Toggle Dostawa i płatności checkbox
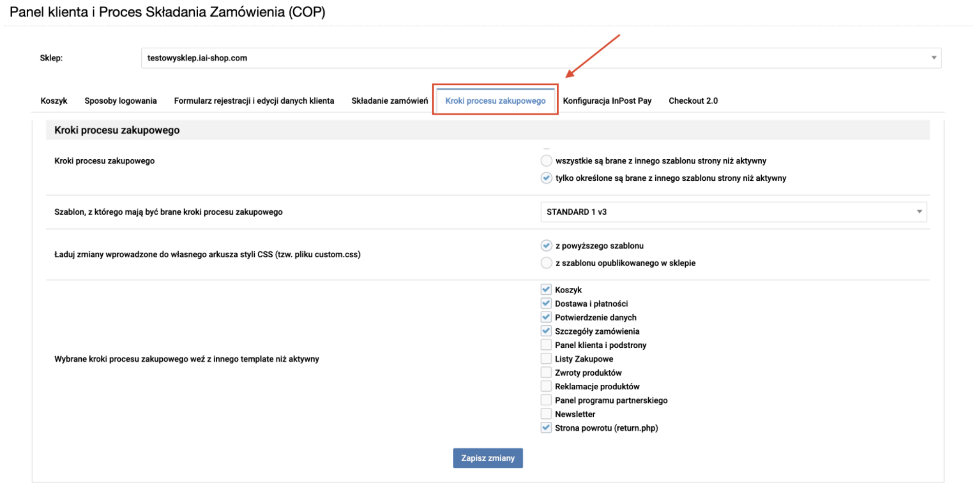980x491 pixels. (x=546, y=303)
